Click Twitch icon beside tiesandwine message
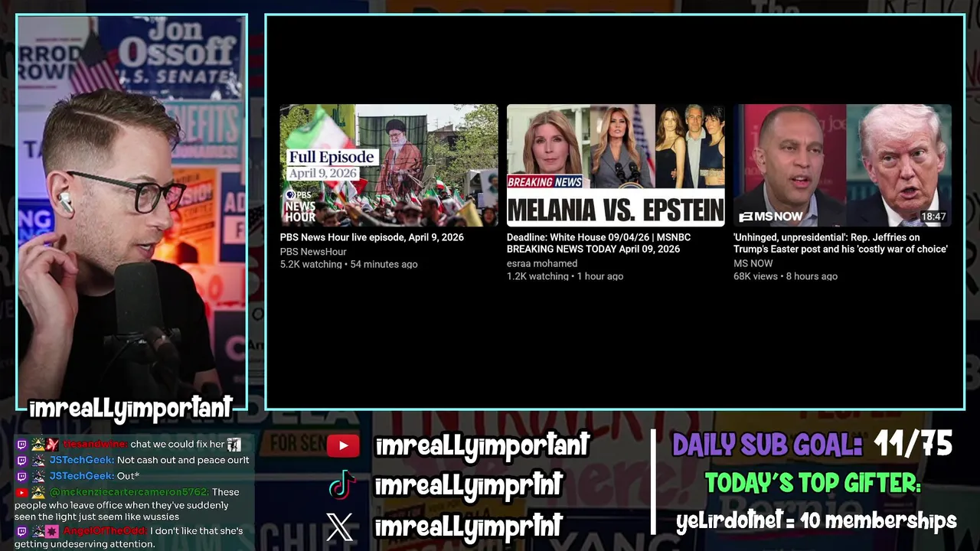Image resolution: width=980 pixels, height=551 pixels. point(21,444)
